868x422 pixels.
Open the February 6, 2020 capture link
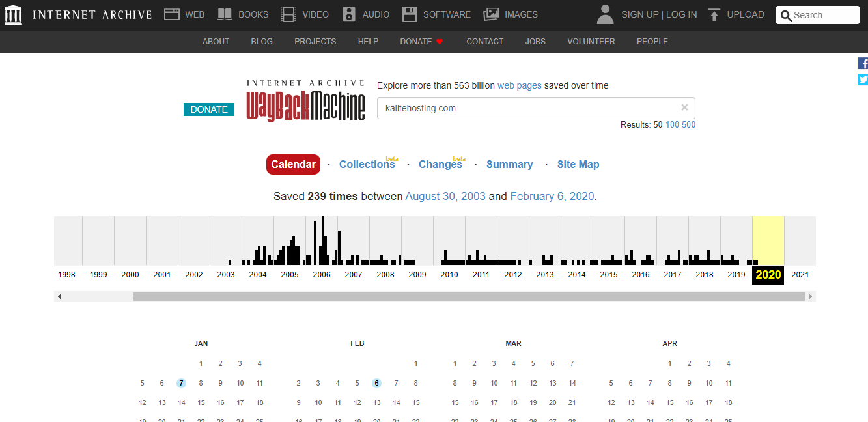tap(552, 196)
